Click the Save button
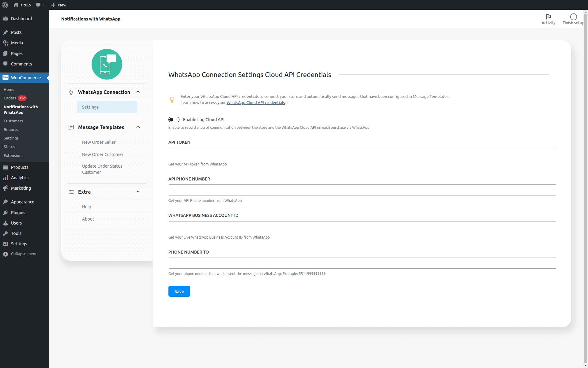Screen dimensions: 588x368 (179, 291)
